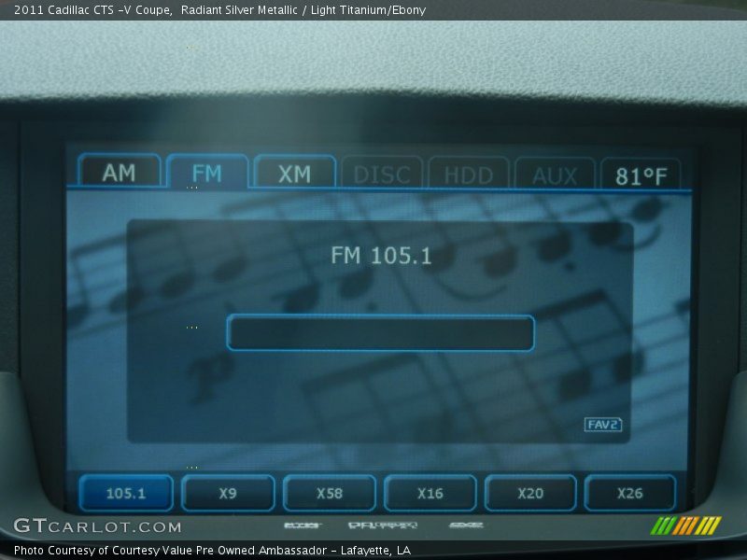Open the HDD source tab
The width and height of the screenshot is (747, 560).
point(469,174)
